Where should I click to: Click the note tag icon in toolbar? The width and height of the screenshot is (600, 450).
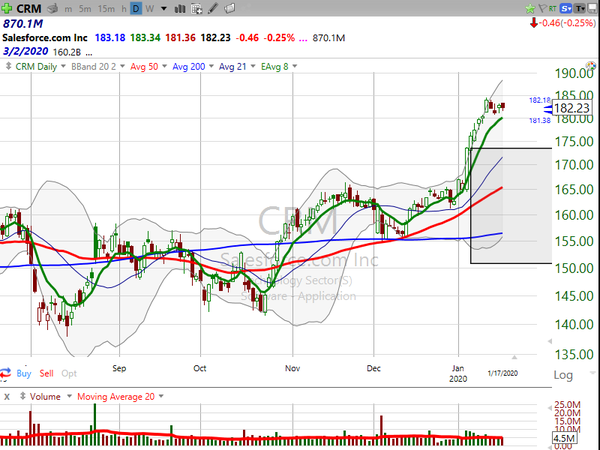[230, 8]
